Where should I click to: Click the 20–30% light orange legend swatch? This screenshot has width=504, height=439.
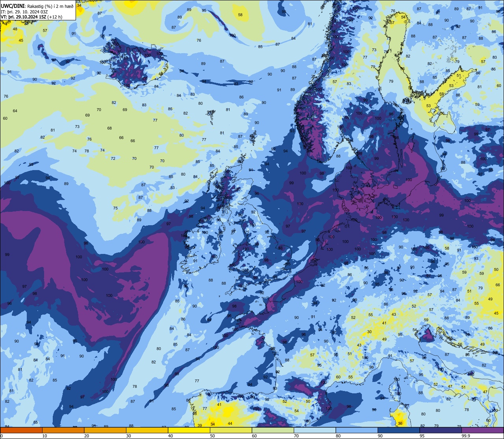click(105, 430)
